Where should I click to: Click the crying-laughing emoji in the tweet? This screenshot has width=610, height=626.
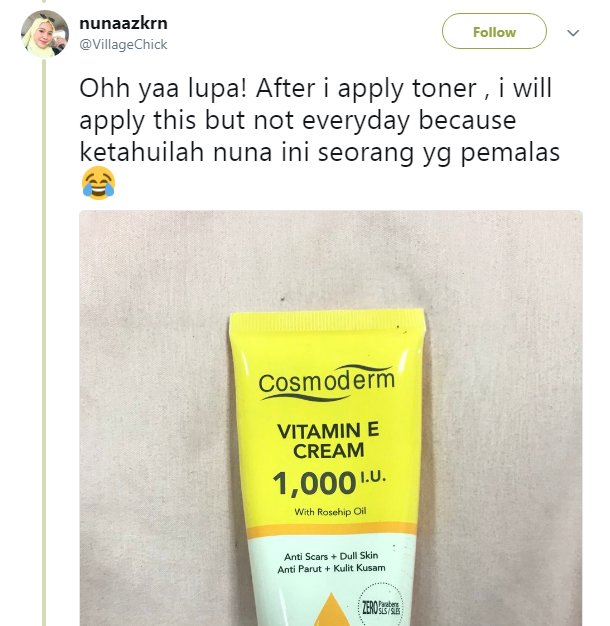click(98, 183)
